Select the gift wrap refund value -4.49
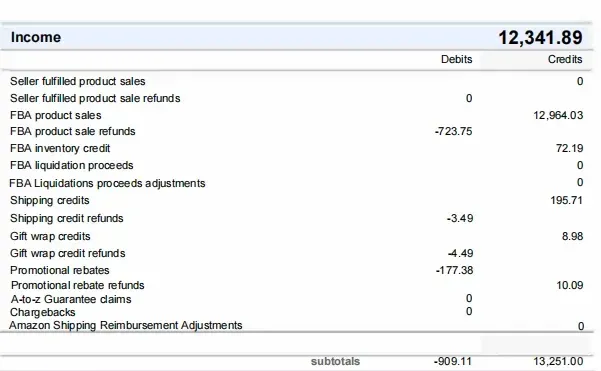 [x=460, y=253]
